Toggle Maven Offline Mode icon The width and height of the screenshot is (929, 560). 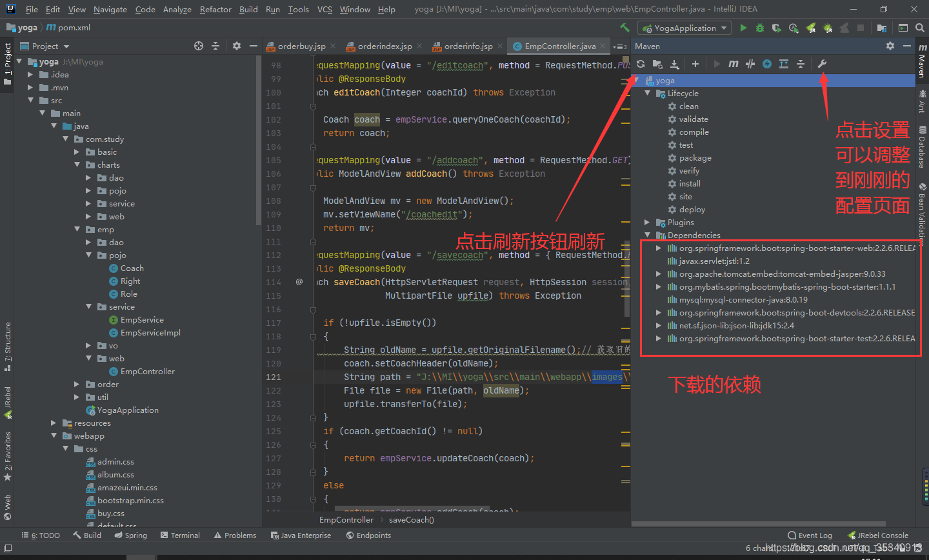tap(767, 64)
